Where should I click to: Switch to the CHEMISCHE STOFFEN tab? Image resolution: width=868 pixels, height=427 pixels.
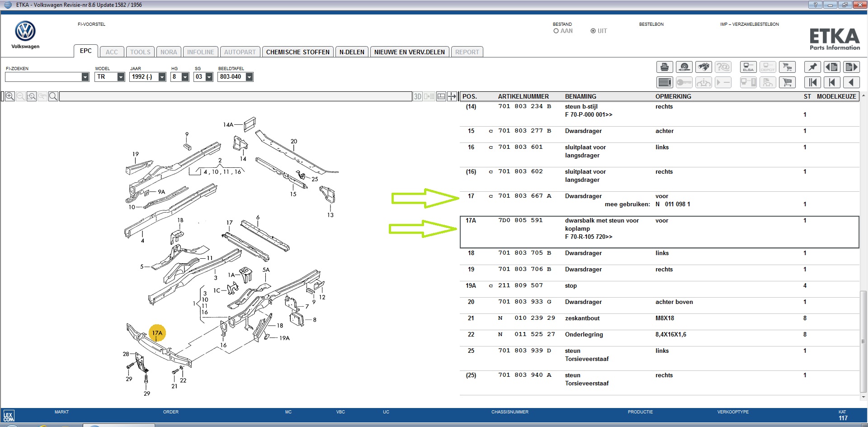tap(297, 52)
